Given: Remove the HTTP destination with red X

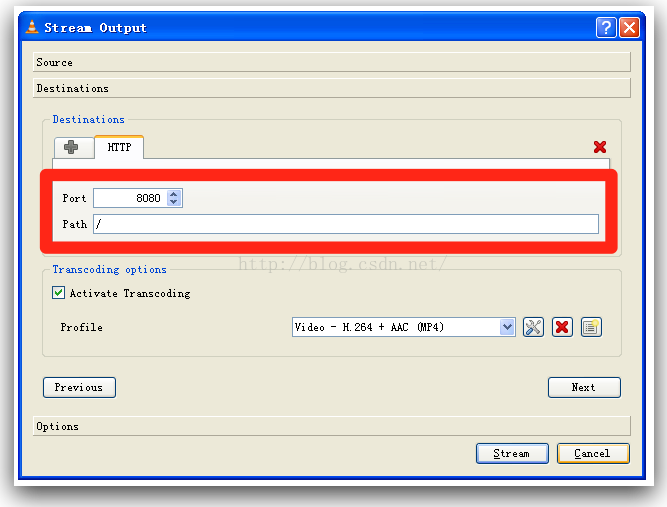Looking at the screenshot, I should (600, 147).
